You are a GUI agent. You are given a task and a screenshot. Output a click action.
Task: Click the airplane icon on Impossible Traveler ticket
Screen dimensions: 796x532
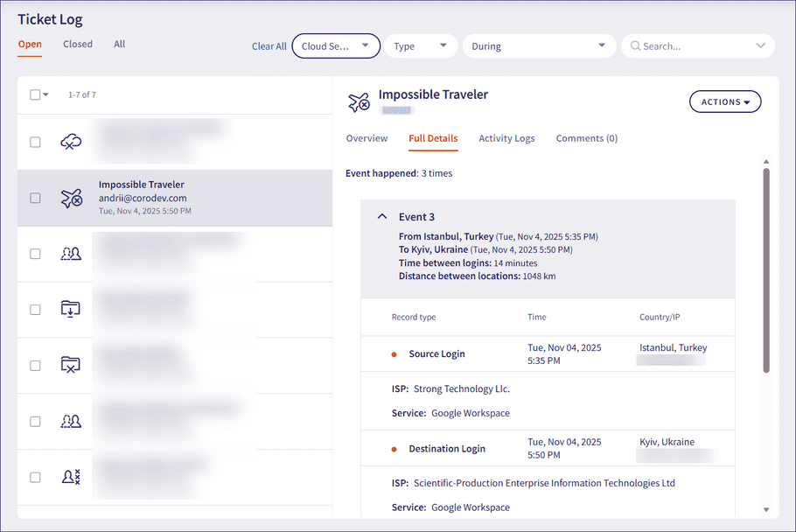click(71, 199)
